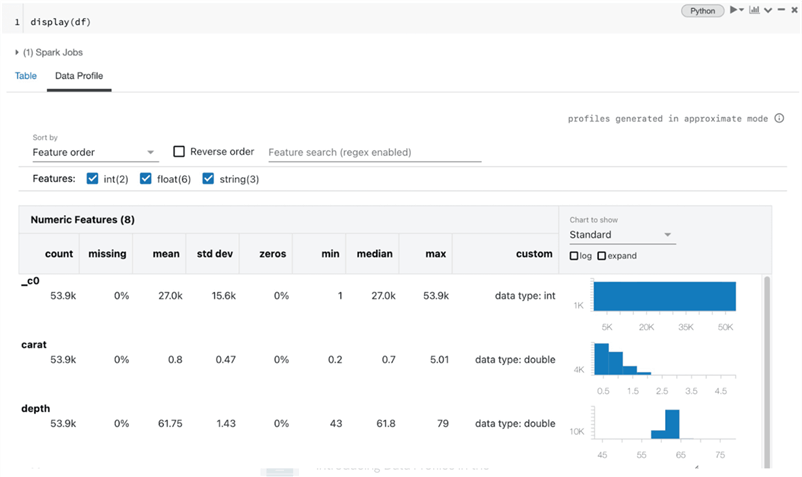Enable the Reverse order checkbox
This screenshot has height=477, width=802.
tap(180, 152)
